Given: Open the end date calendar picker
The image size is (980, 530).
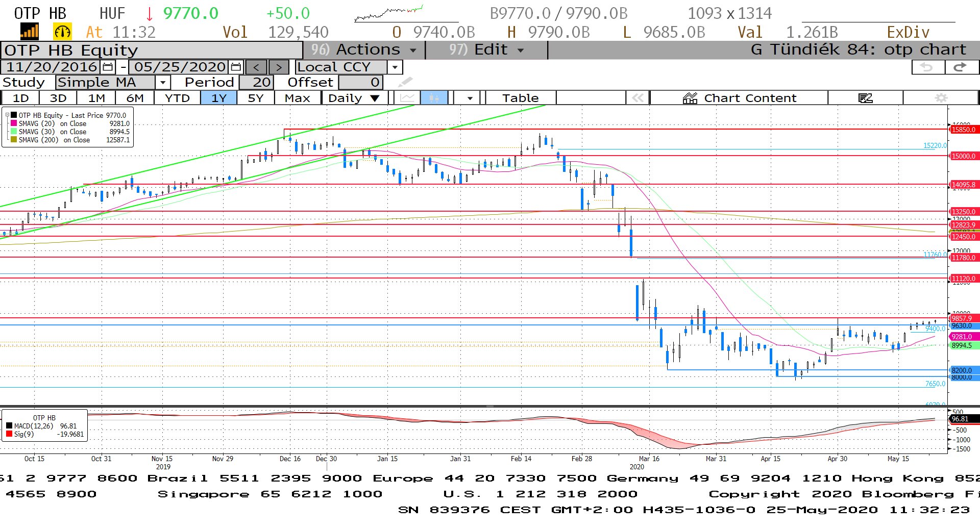Looking at the screenshot, I should click(236, 67).
